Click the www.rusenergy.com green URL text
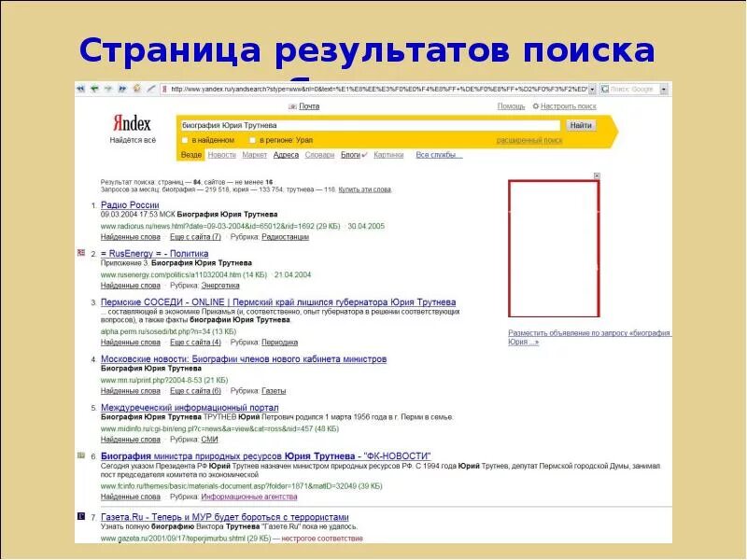The width and height of the screenshot is (747, 560). point(184,274)
